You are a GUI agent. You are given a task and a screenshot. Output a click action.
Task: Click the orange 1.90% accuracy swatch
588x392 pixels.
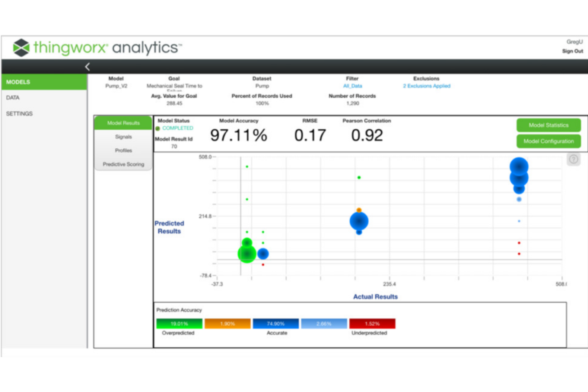point(227,324)
